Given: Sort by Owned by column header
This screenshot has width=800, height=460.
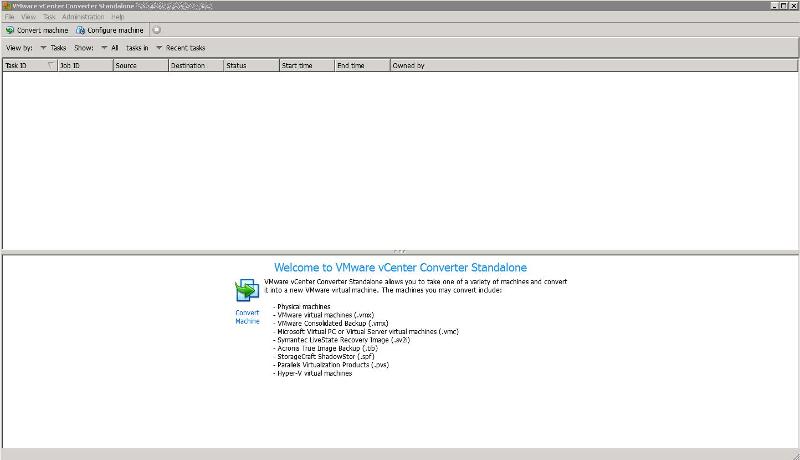Looking at the screenshot, I should click(594, 65).
